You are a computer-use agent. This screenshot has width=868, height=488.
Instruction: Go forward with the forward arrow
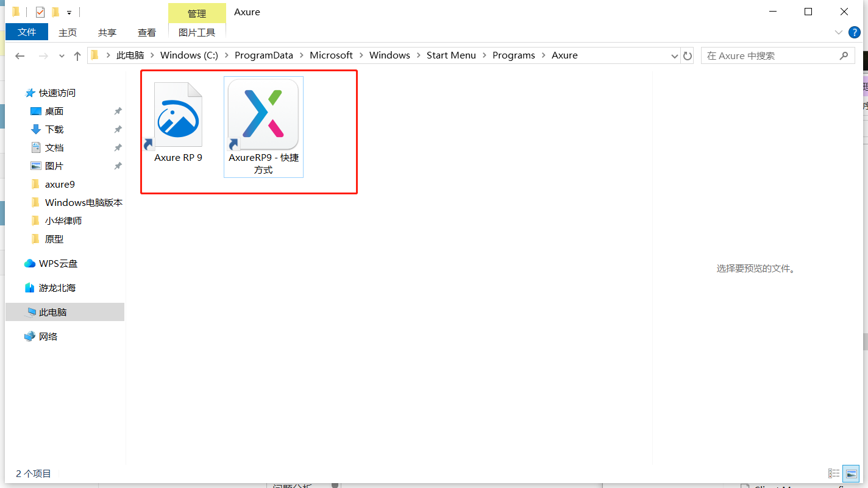point(43,55)
